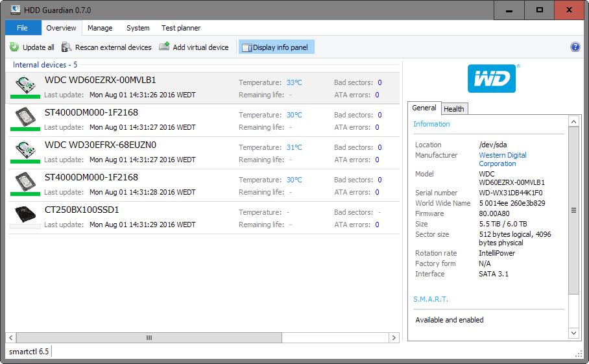Click Add virtual device label
The width and height of the screenshot is (589, 364).
click(x=200, y=47)
